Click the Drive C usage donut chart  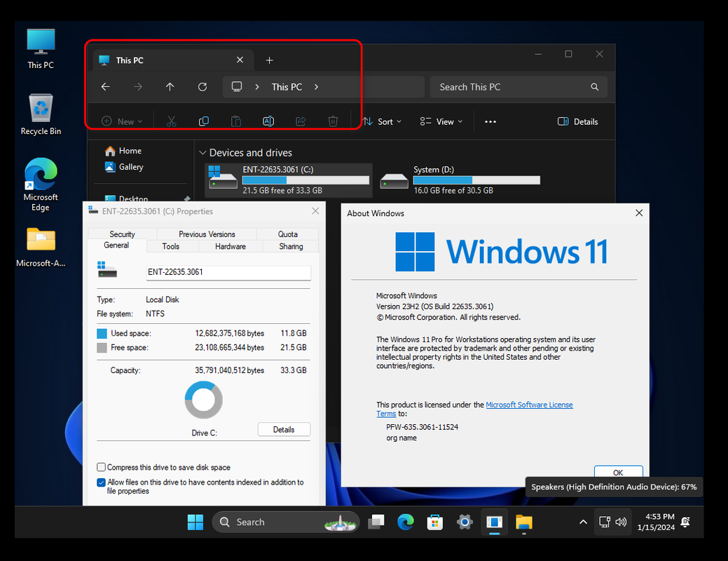click(204, 400)
